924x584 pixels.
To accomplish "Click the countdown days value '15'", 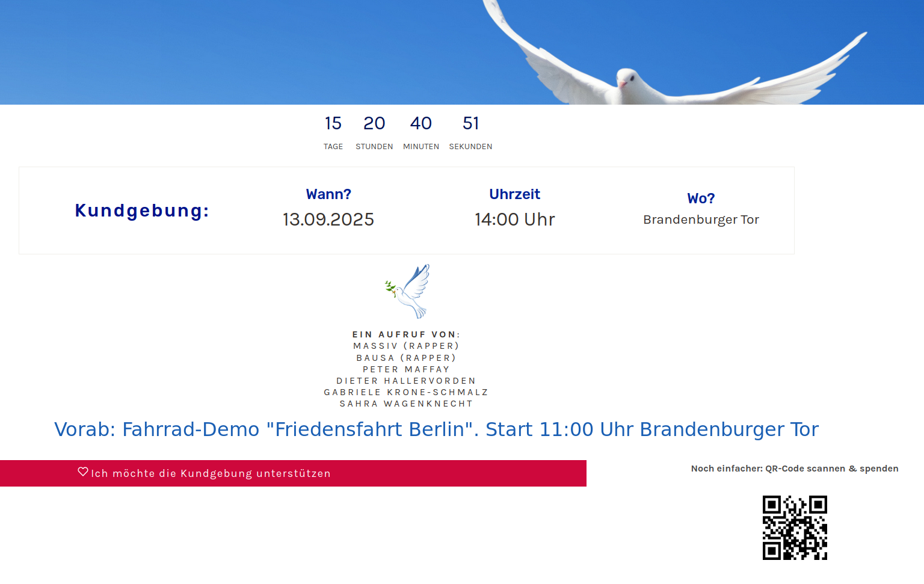I will tap(333, 123).
